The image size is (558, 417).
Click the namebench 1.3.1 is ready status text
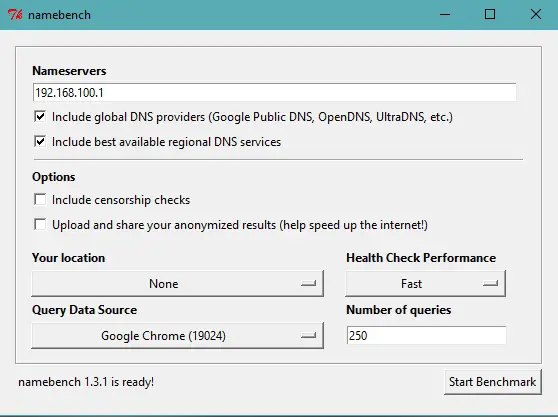click(86, 382)
